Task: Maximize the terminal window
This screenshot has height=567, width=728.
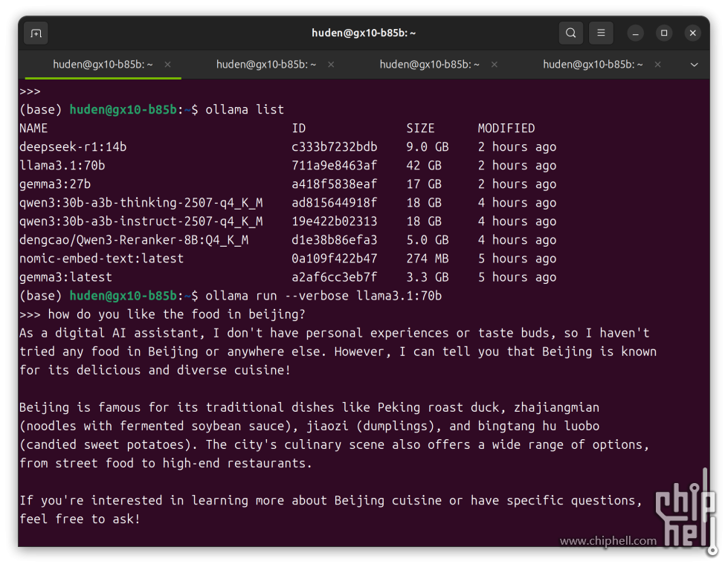Action: tap(664, 33)
